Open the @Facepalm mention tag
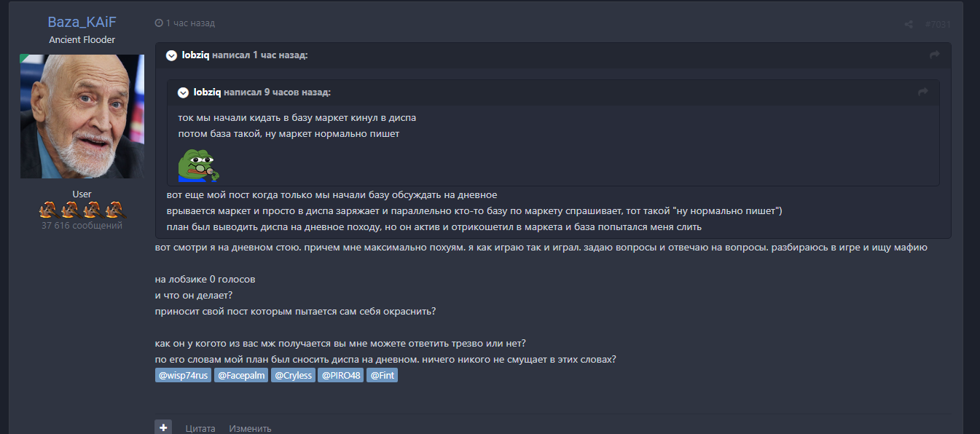 tap(240, 376)
